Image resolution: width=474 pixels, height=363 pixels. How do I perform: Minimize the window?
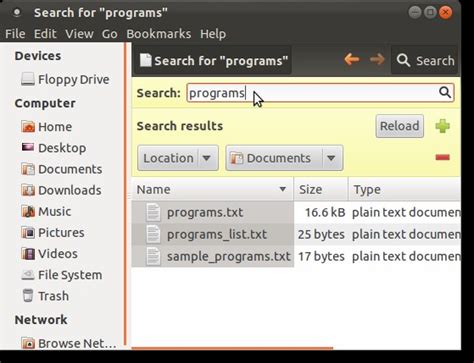point(415,13)
